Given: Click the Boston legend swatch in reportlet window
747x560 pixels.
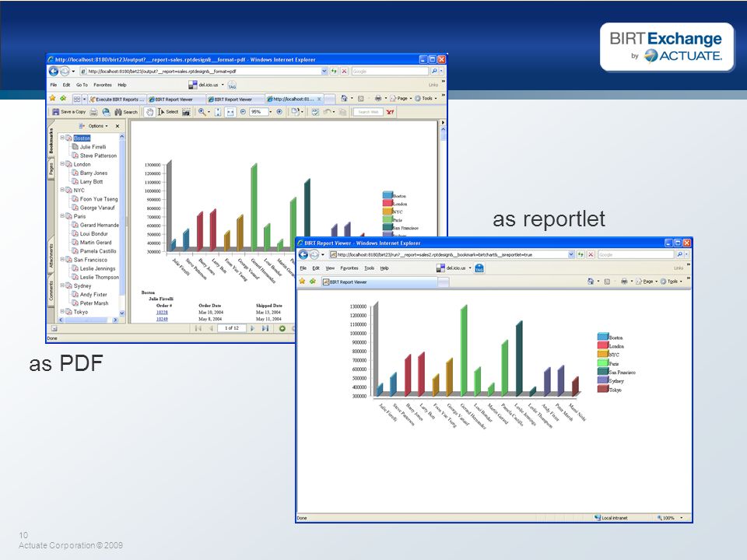Looking at the screenshot, I should pos(602,337).
